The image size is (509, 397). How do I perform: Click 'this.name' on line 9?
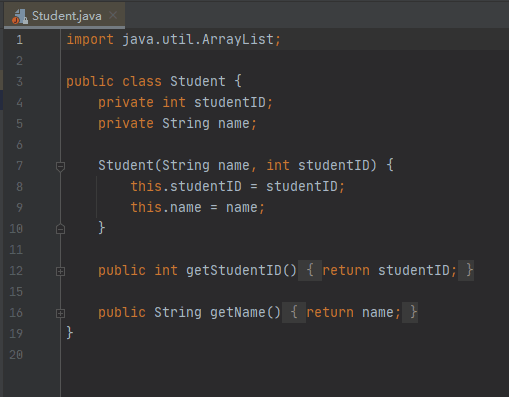[166, 208]
